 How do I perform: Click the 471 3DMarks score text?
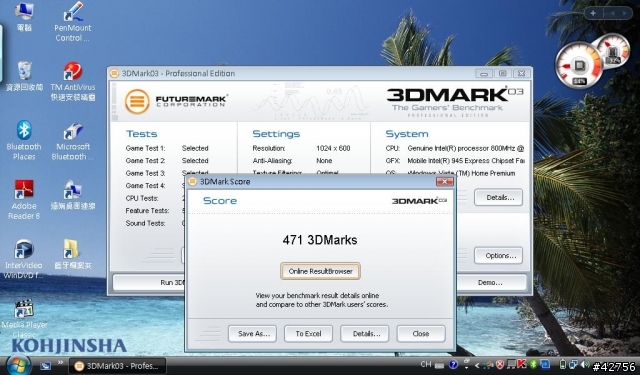coord(320,240)
